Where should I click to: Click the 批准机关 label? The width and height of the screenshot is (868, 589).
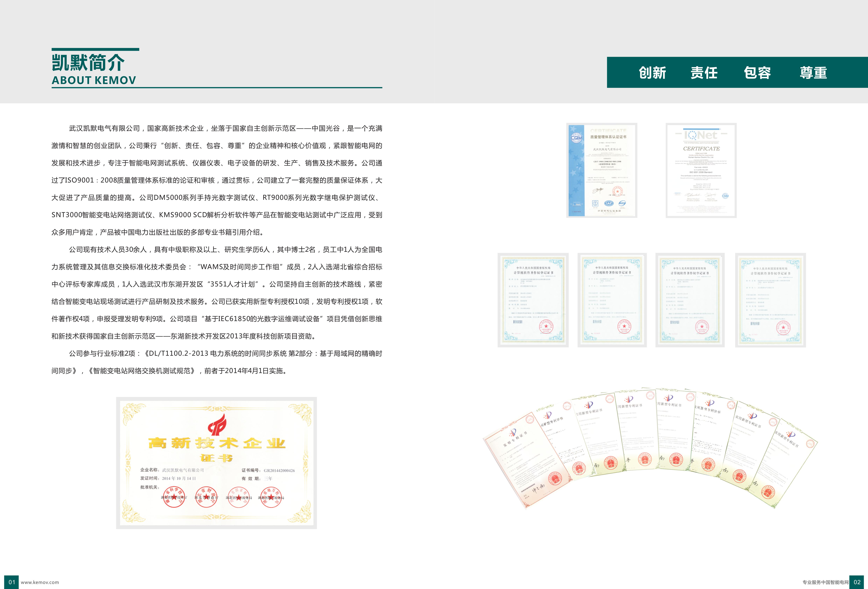tap(150, 487)
